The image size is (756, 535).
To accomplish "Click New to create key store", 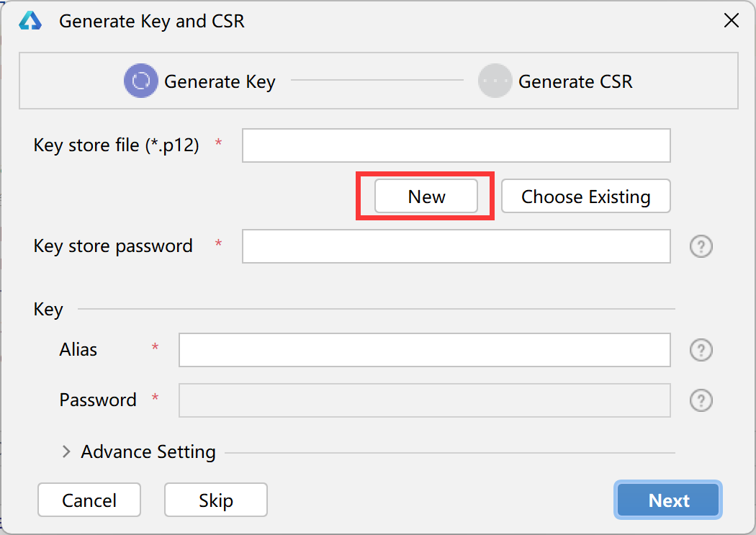I will pos(426,196).
